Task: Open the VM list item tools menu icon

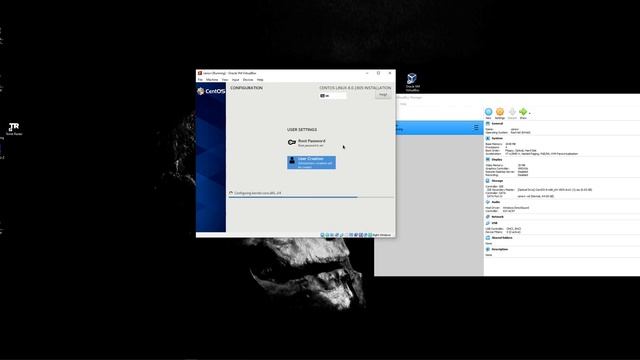Action: pyautogui.click(x=476, y=128)
